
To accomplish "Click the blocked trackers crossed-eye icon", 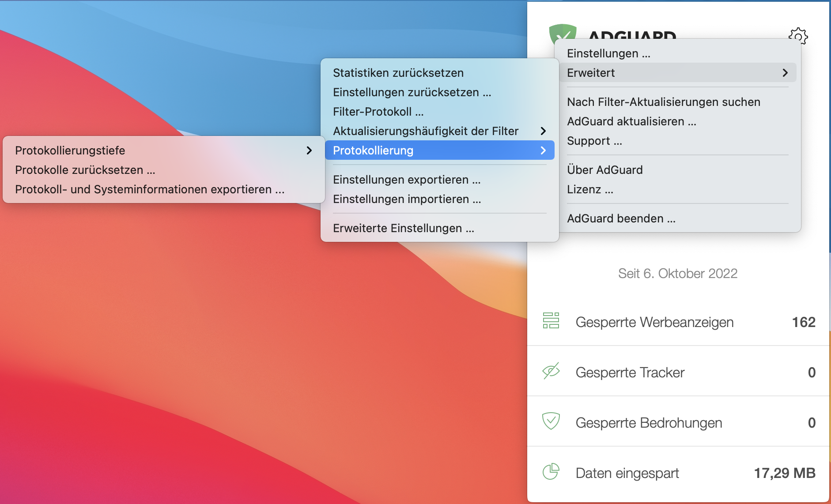I will coord(551,371).
